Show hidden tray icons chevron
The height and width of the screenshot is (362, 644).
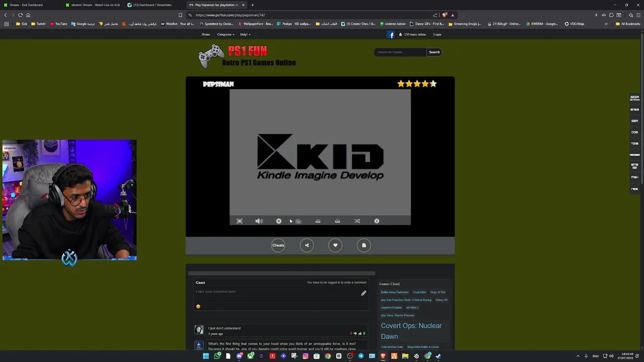point(578,356)
